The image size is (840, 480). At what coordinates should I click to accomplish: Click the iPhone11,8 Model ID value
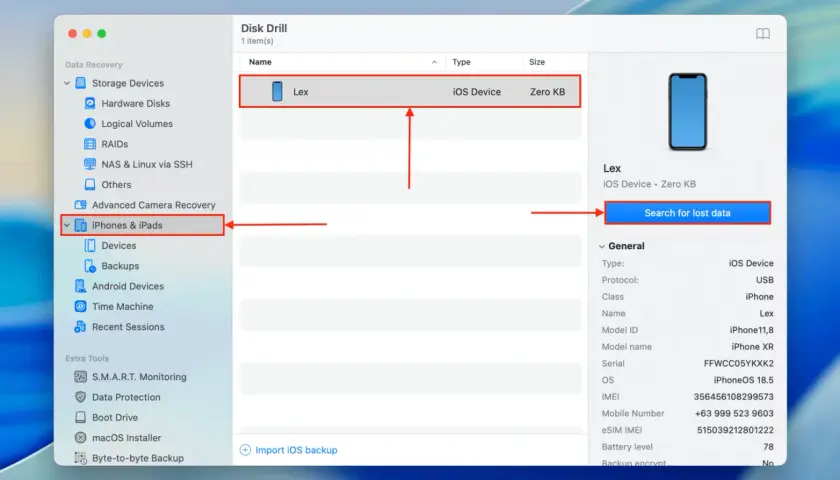pyautogui.click(x=752, y=331)
